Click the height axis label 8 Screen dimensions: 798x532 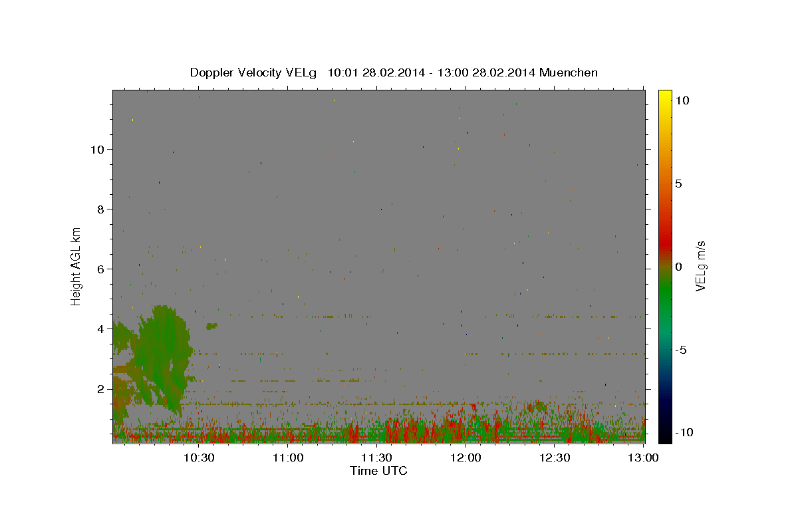[x=102, y=209]
